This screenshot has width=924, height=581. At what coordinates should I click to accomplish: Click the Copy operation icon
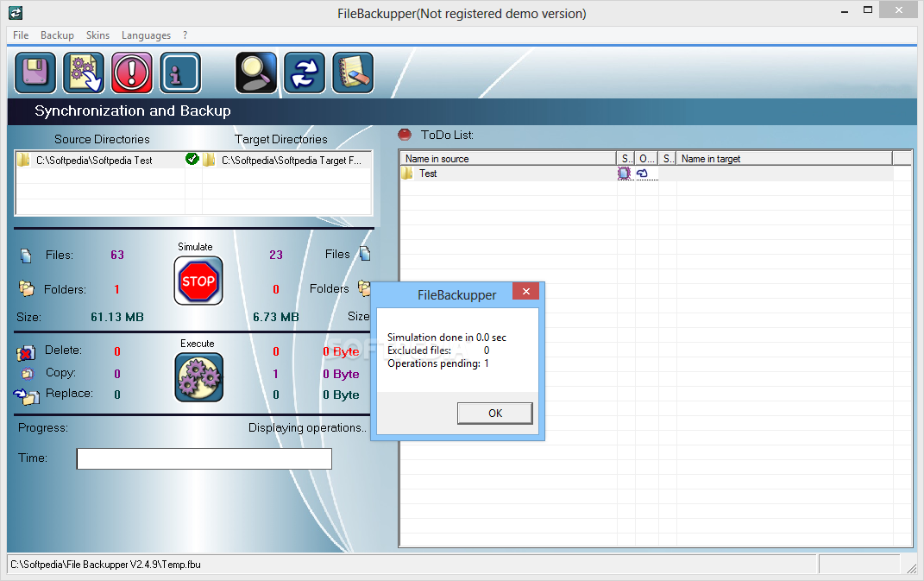(x=27, y=373)
